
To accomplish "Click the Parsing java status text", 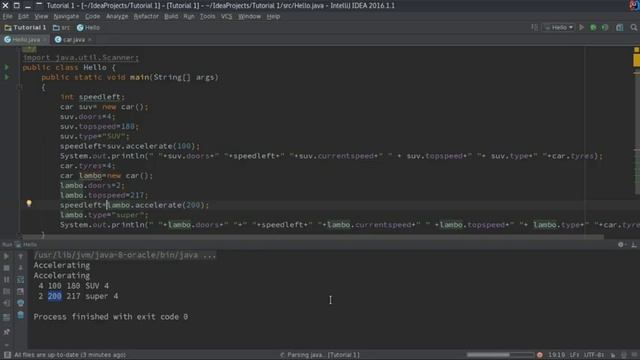I will tap(323, 355).
